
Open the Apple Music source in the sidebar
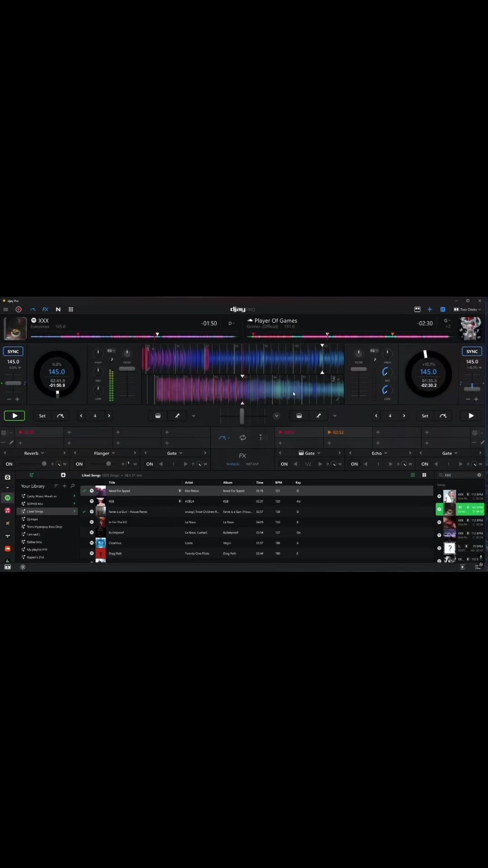[x=8, y=510]
